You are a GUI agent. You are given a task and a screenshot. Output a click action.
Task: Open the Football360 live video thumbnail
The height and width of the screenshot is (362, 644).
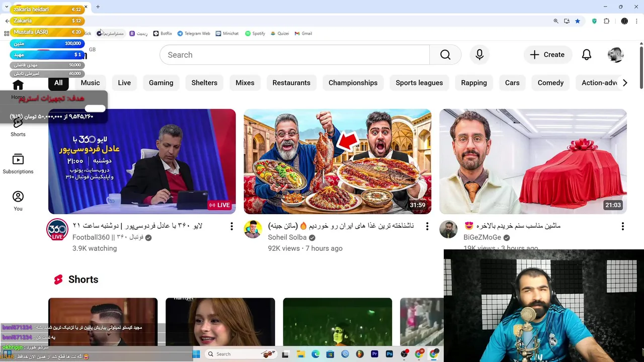[142, 161]
